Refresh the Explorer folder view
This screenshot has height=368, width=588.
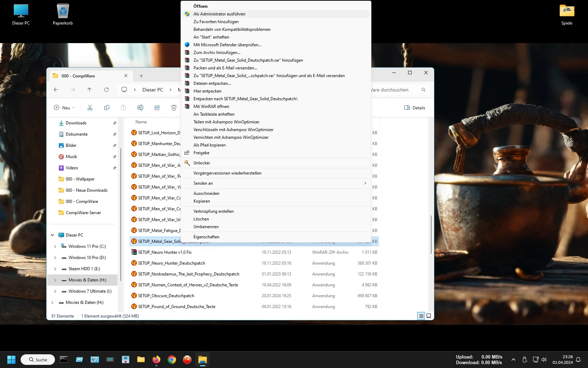(x=106, y=90)
